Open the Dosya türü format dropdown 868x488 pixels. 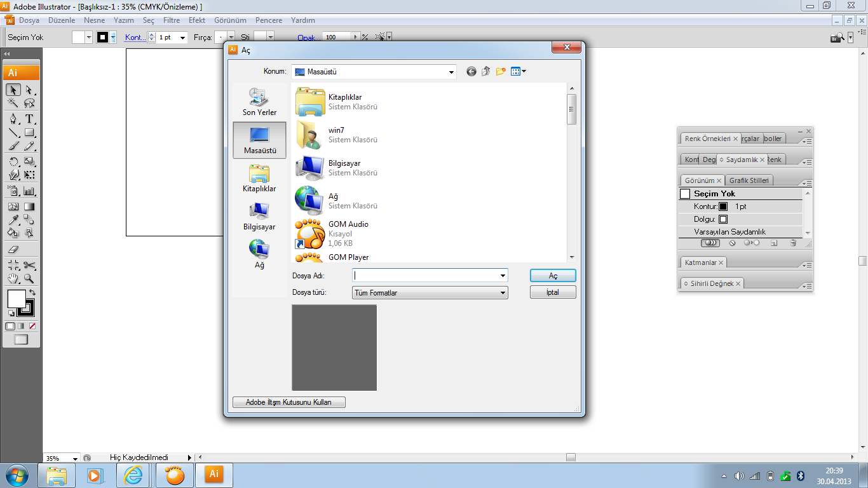click(503, 293)
